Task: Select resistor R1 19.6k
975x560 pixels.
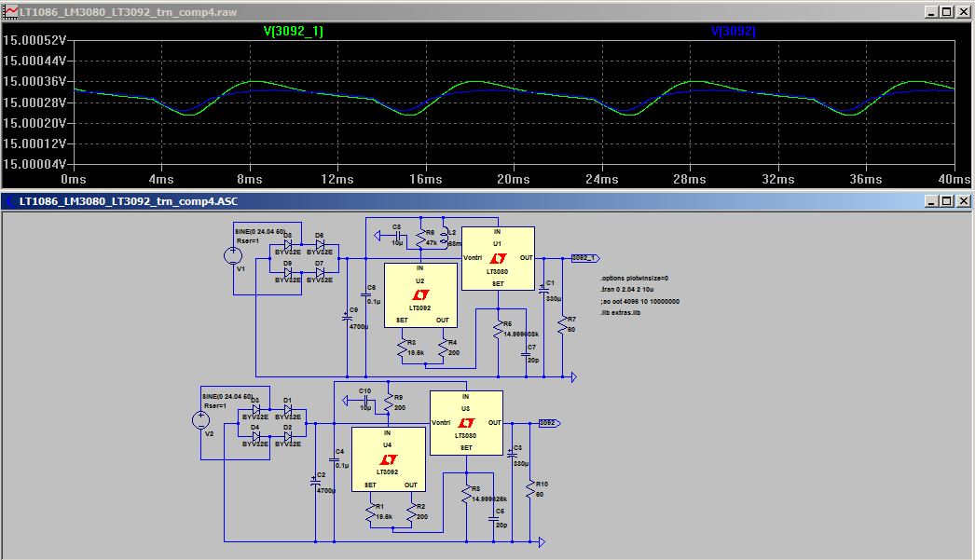Action: click(371, 512)
